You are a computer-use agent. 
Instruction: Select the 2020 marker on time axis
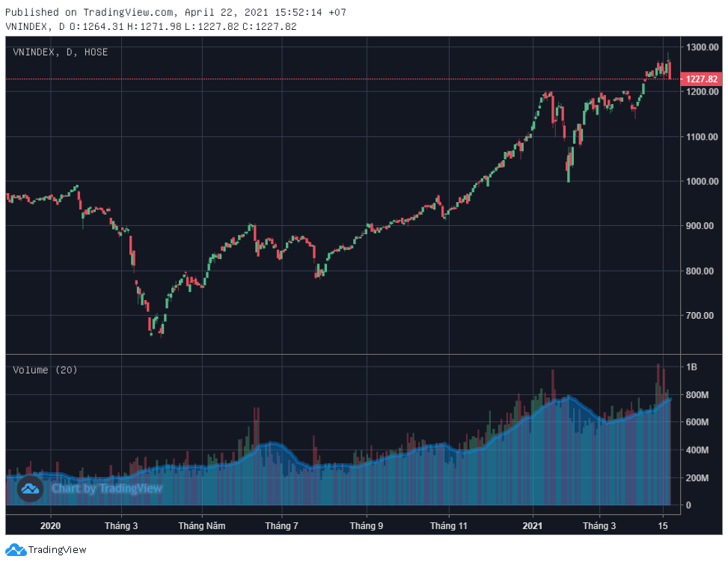pyautogui.click(x=51, y=526)
